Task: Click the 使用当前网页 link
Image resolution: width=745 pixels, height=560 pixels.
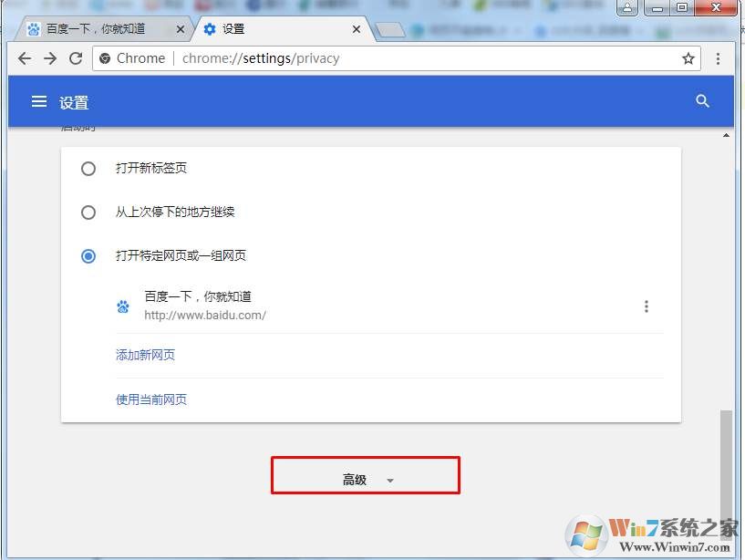Action: coord(151,399)
